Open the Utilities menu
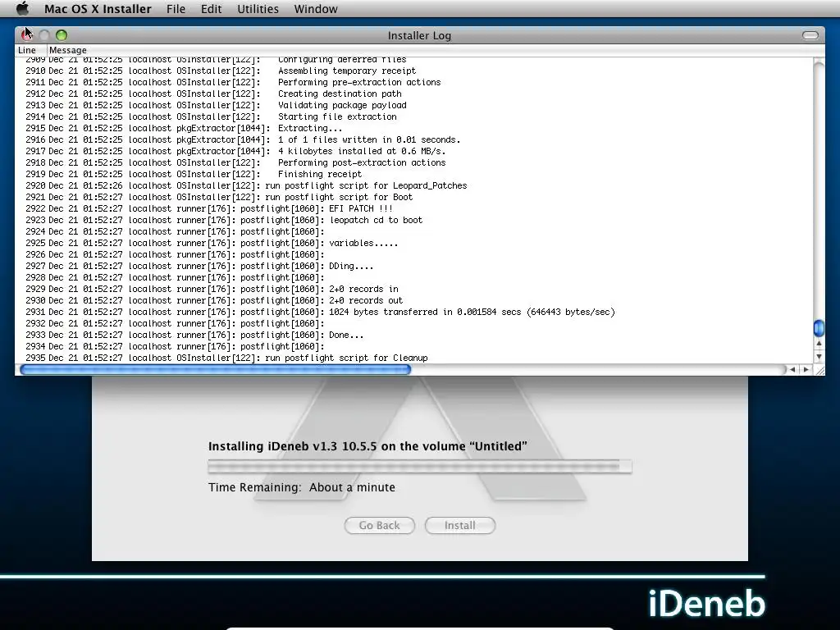 click(258, 9)
